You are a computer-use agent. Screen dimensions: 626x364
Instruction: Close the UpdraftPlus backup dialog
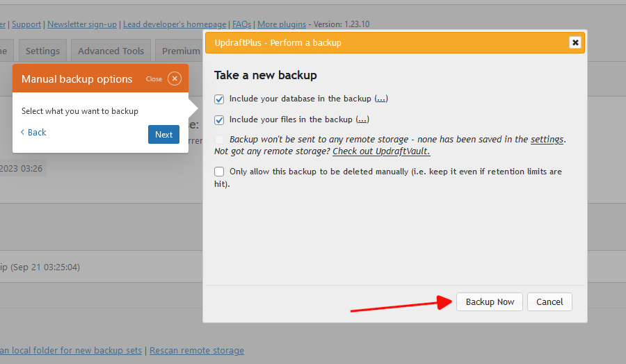tap(575, 42)
